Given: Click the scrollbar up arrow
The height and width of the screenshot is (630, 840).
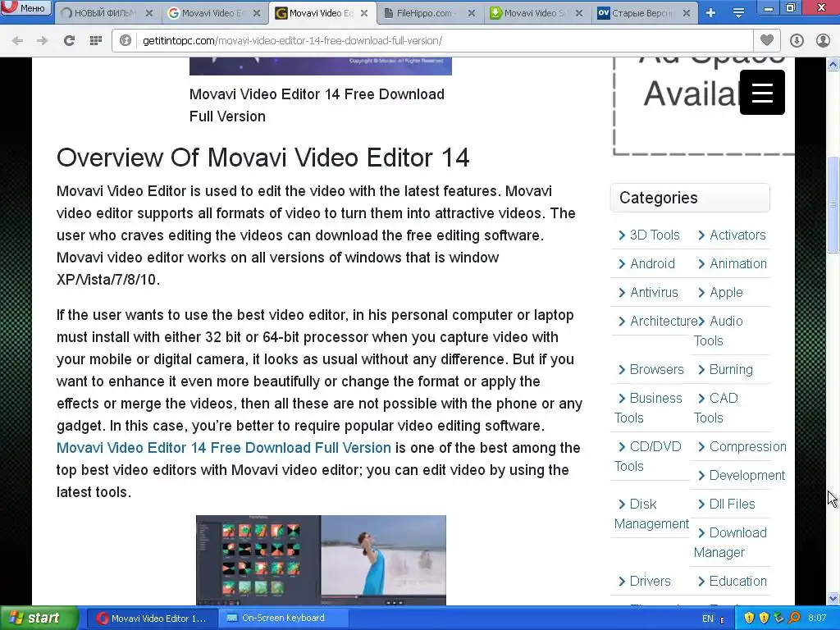Looking at the screenshot, I should 833,64.
